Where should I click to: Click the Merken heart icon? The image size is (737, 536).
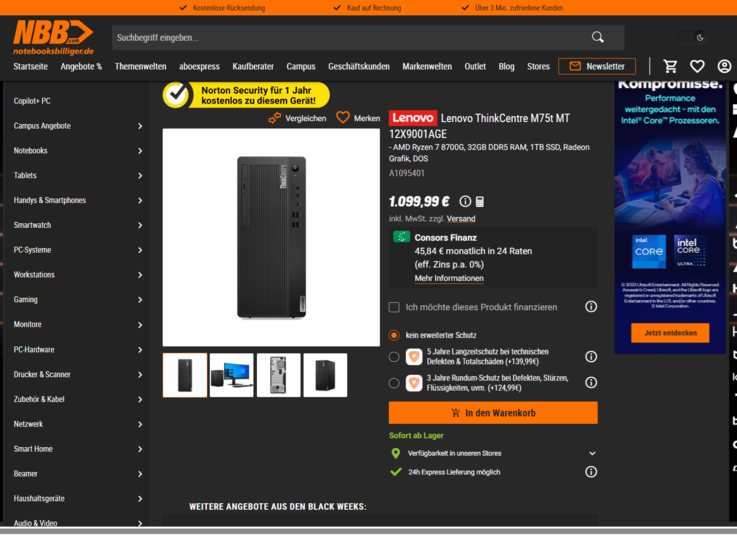pyautogui.click(x=343, y=118)
